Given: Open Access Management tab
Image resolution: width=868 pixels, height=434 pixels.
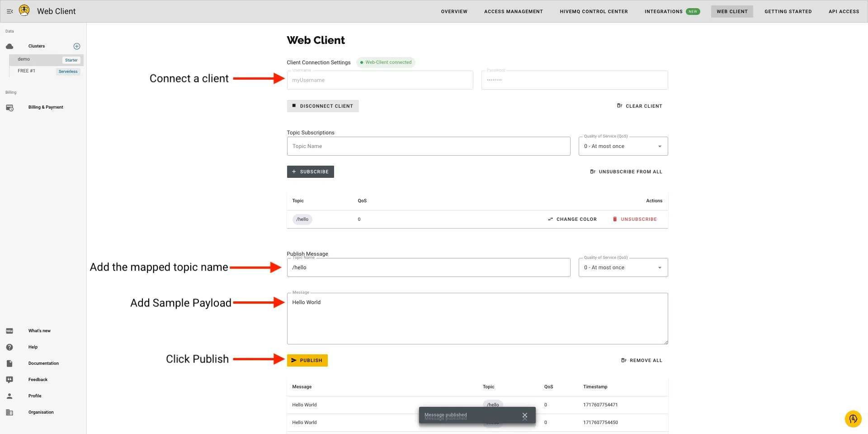Looking at the screenshot, I should tap(514, 11).
